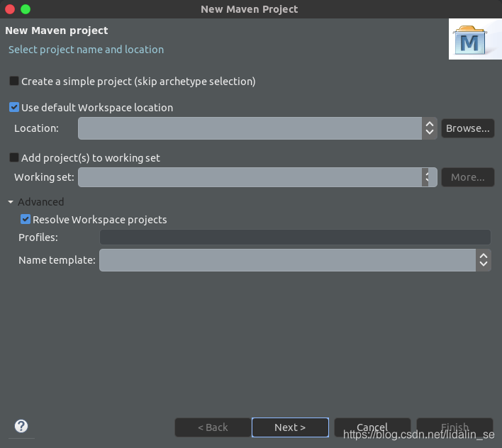Click the More... button
This screenshot has height=448, width=502.
[468, 177]
